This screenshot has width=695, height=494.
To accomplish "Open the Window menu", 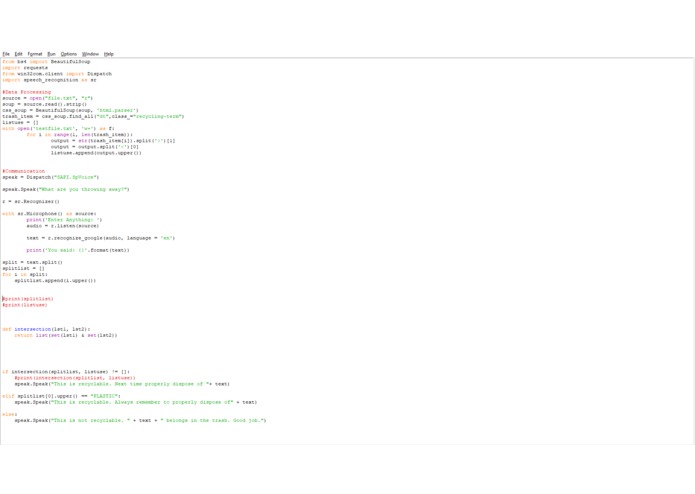I will (90, 54).
